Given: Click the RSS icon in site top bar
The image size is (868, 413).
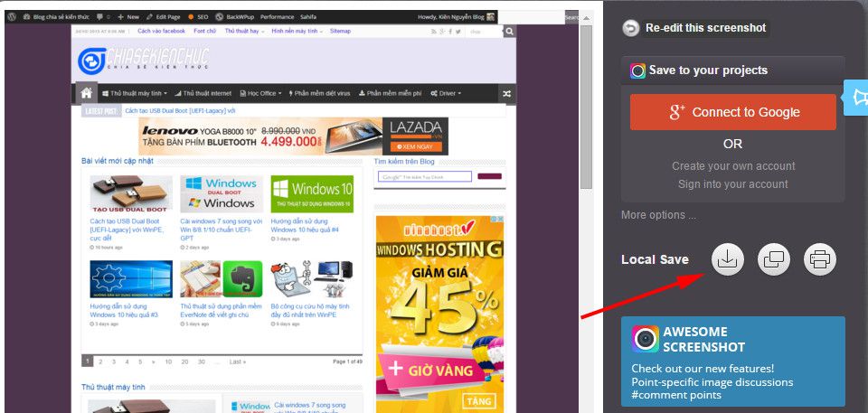Looking at the screenshot, I should [x=433, y=32].
